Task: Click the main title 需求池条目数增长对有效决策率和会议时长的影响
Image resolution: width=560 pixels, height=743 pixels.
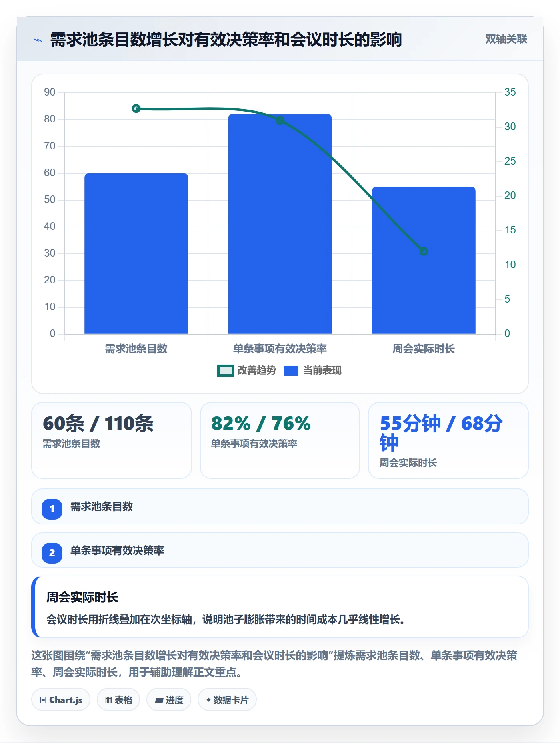Action: (x=226, y=40)
